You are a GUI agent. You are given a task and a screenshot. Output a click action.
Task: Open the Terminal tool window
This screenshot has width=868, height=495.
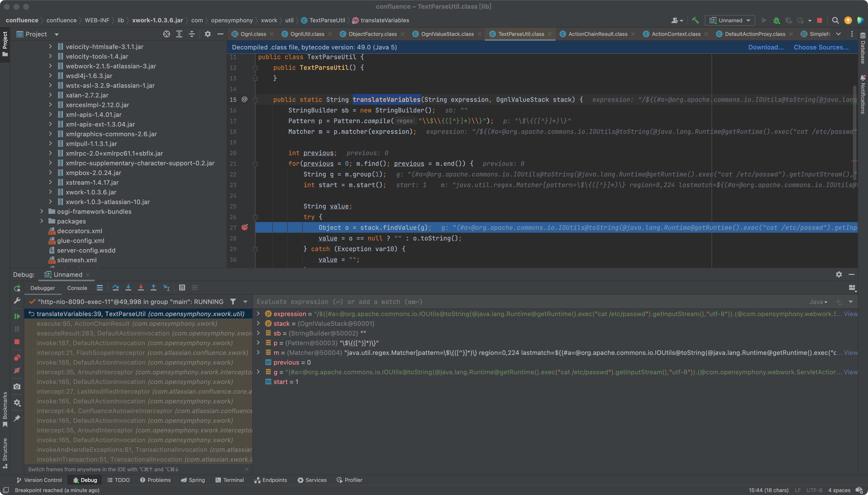tap(230, 480)
